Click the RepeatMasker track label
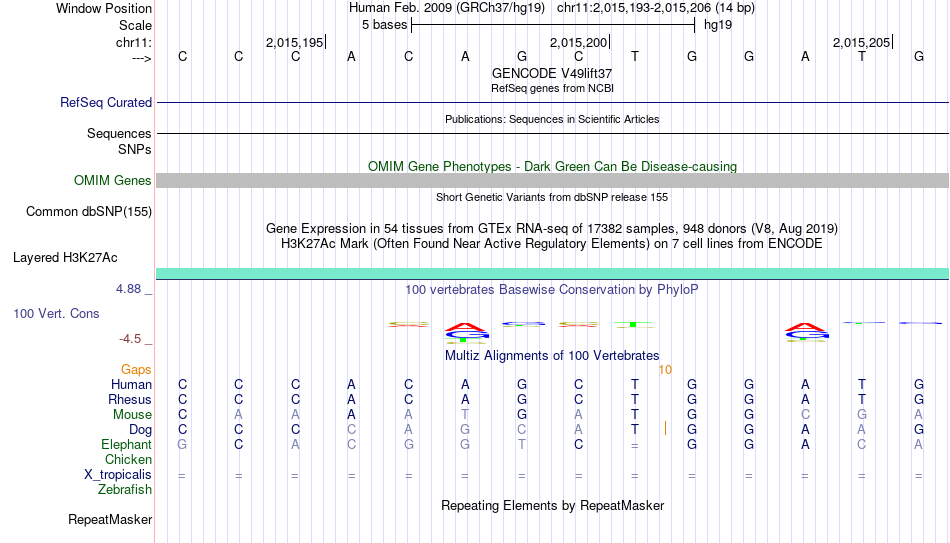Image resolution: width=950 pixels, height=543 pixels. [x=110, y=519]
